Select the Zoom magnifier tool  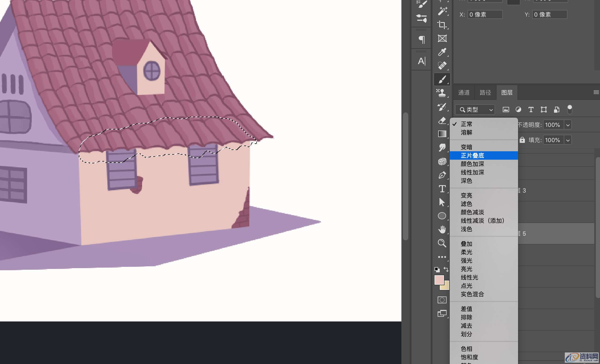click(x=442, y=243)
